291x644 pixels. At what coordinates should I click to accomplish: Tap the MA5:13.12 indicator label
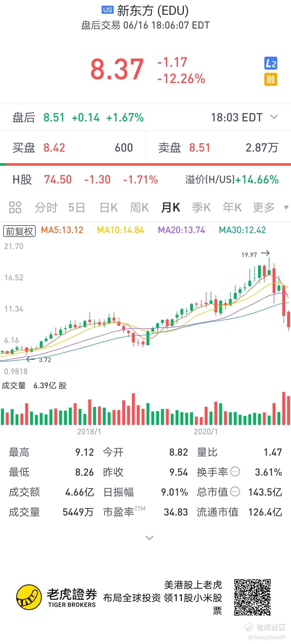(62, 230)
